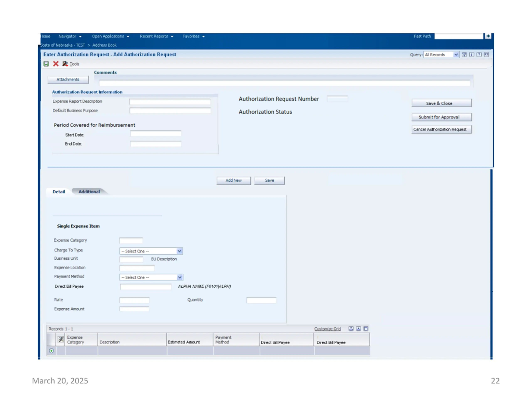Switch to the Additional tab
This screenshot has width=532, height=399.
tap(89, 192)
